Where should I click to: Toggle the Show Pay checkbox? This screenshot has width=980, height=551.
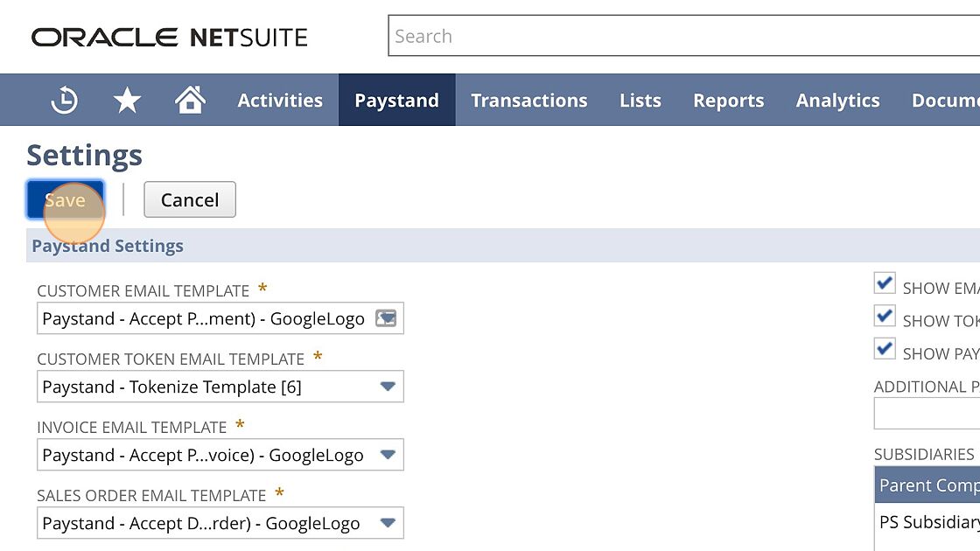(x=885, y=349)
